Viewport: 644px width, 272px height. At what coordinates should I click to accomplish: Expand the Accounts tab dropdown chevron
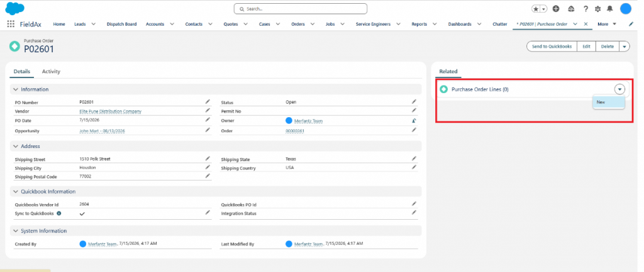coord(172,25)
